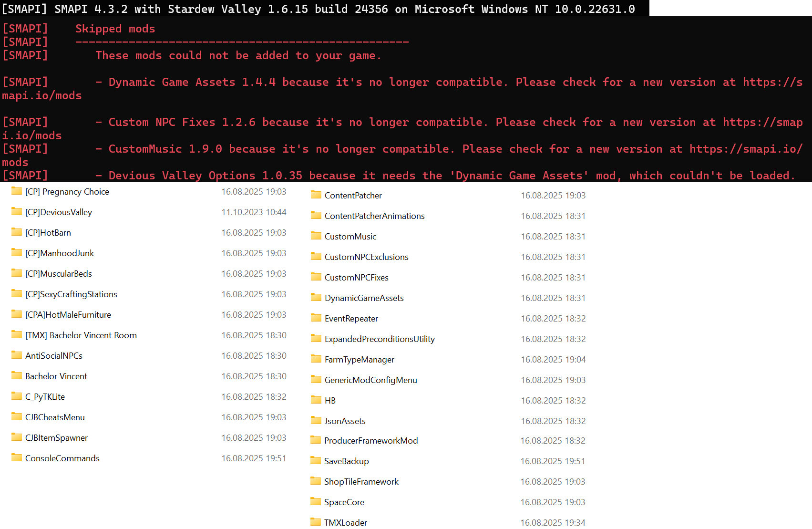Click the folder icon beside CustomMusic

(316, 236)
